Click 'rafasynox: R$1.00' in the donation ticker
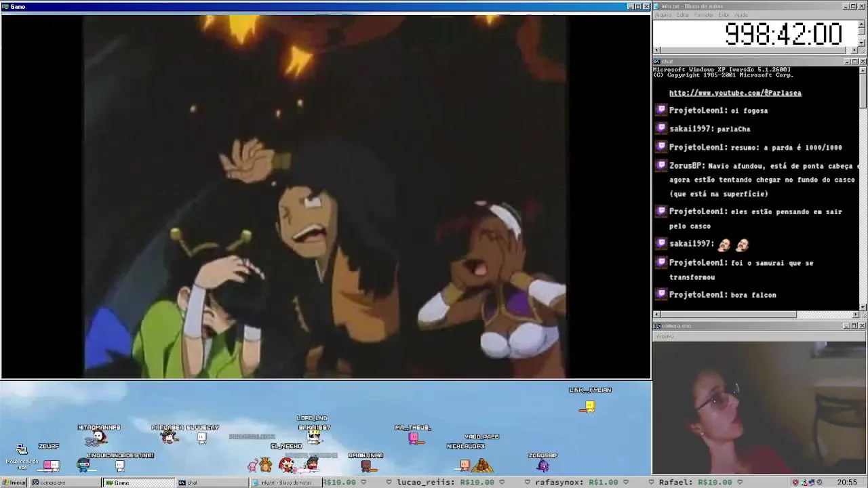Image resolution: width=868 pixels, height=488 pixels. coord(576,483)
